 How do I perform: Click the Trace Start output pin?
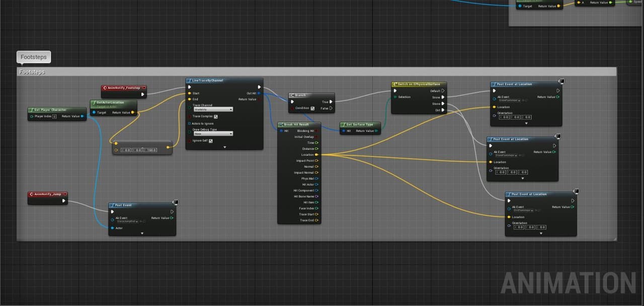click(316, 214)
